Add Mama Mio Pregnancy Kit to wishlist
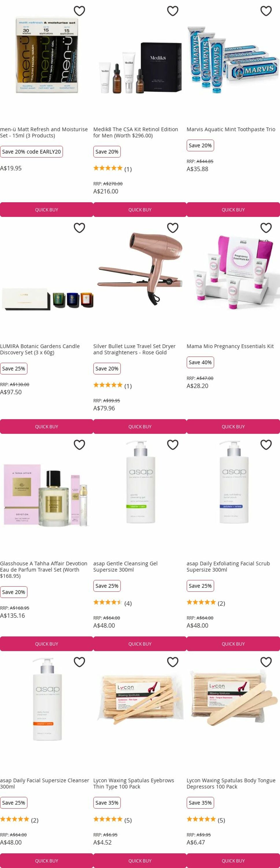This screenshot has width=280, height=868. click(266, 228)
